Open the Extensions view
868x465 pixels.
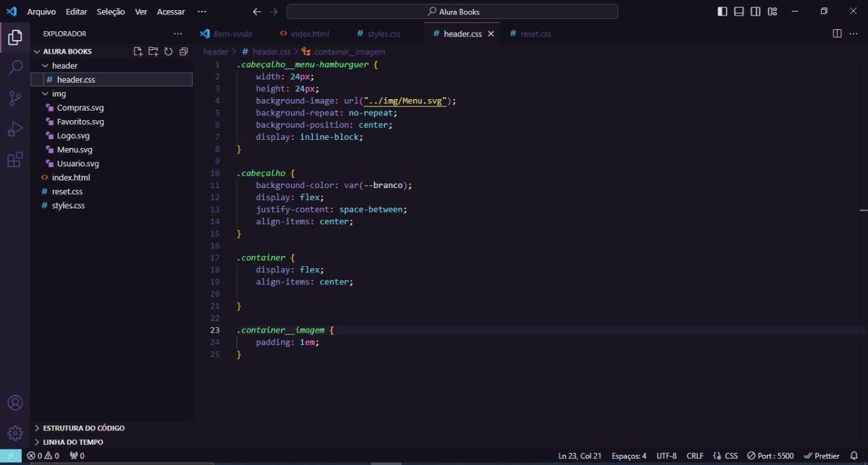coord(15,160)
